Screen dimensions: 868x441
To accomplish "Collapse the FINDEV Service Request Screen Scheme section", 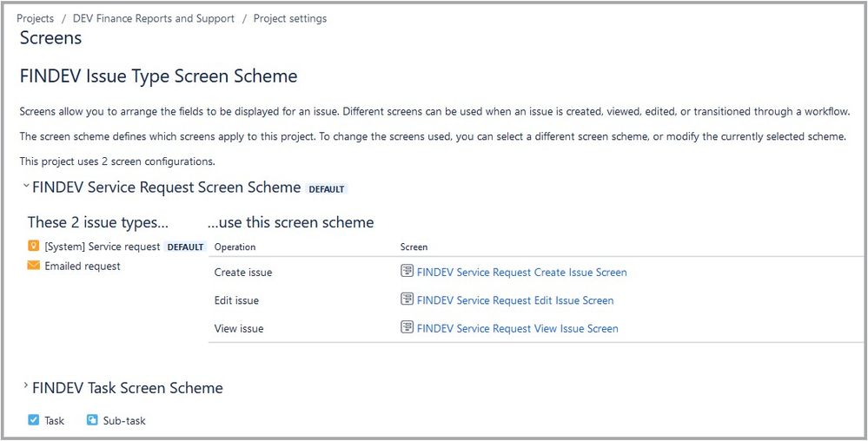I will pos(25,187).
